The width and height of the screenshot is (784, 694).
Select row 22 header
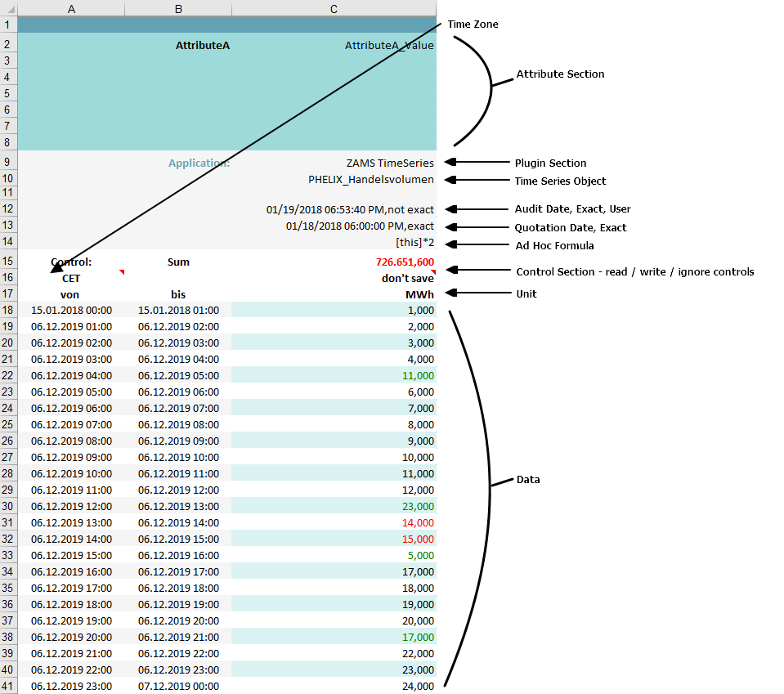(x=8, y=375)
